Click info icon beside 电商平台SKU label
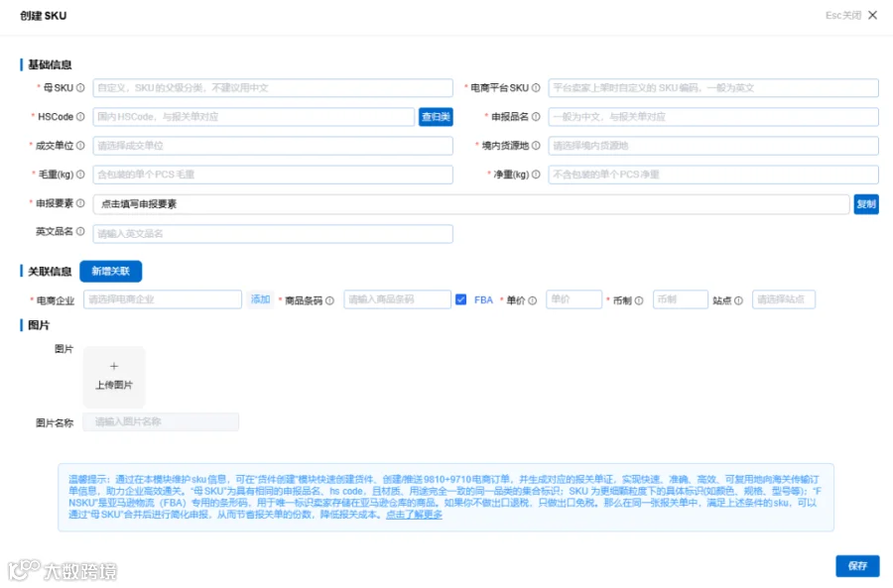This screenshot has width=893, height=588. pos(536,87)
